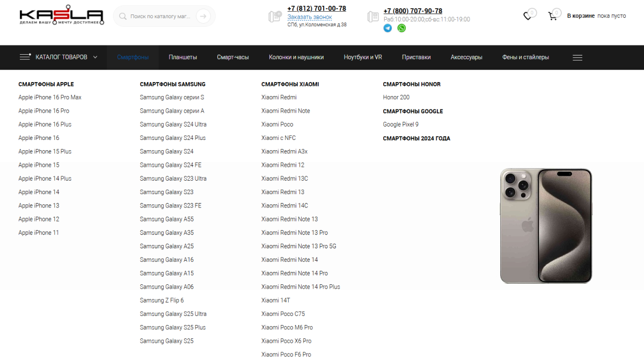
Task: Click the shopping cart icon
Action: pos(552,16)
